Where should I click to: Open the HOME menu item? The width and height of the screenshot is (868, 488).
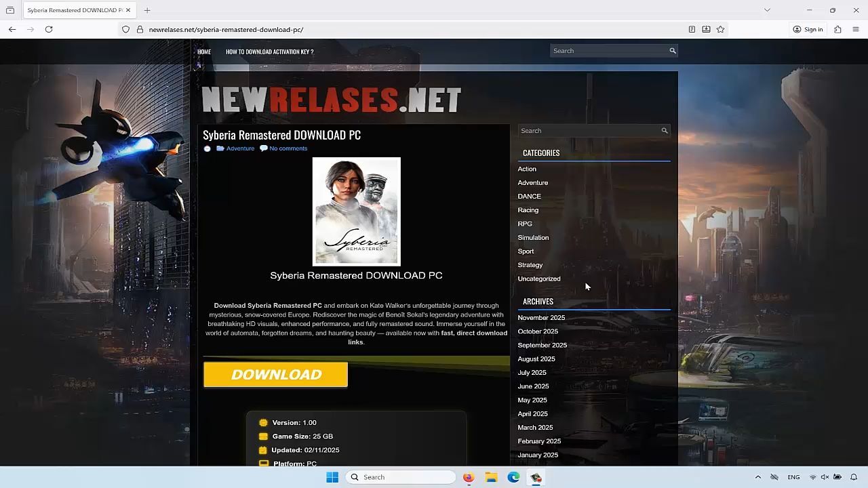204,52
